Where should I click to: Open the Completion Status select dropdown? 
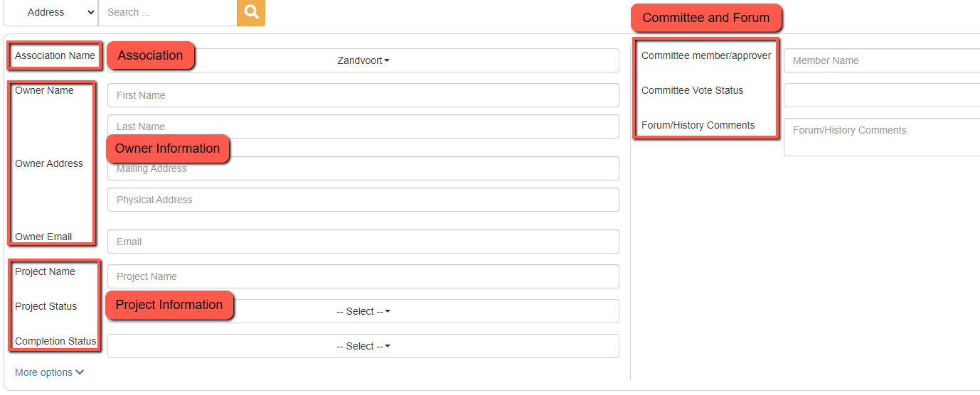(363, 346)
